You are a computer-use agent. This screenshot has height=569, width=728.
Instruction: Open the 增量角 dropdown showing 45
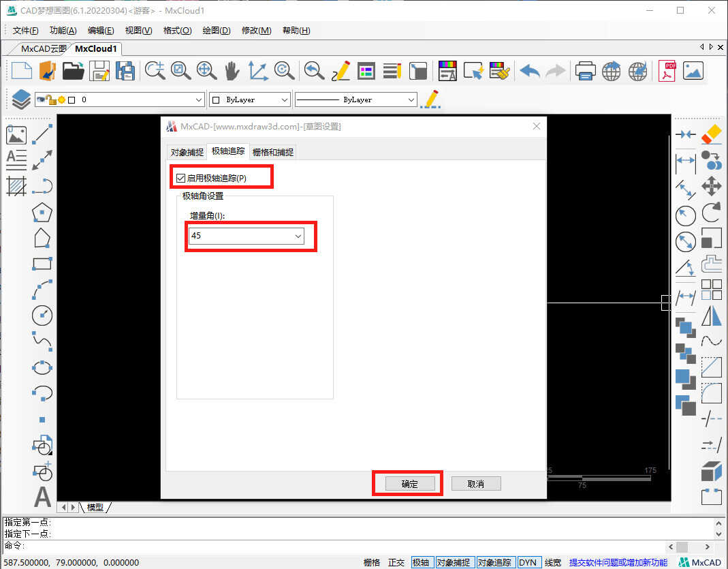(246, 236)
